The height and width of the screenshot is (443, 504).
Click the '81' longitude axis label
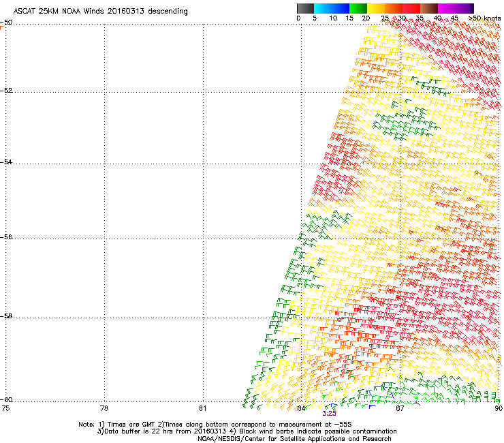pyautogui.click(x=202, y=408)
